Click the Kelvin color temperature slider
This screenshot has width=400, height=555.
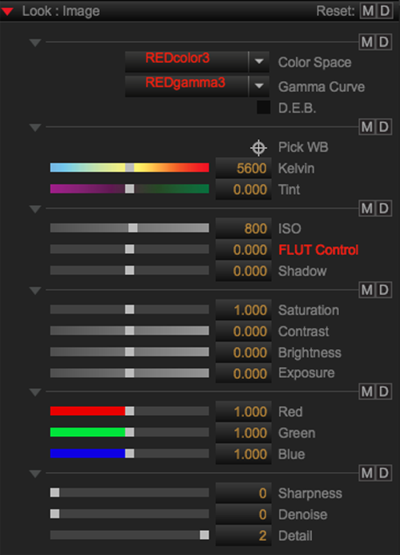pyautogui.click(x=130, y=168)
